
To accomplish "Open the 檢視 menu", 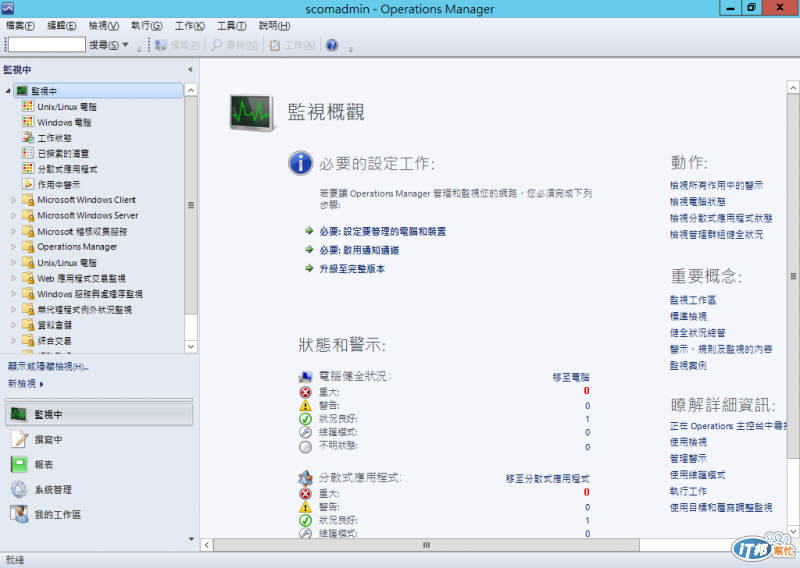I will click(104, 26).
